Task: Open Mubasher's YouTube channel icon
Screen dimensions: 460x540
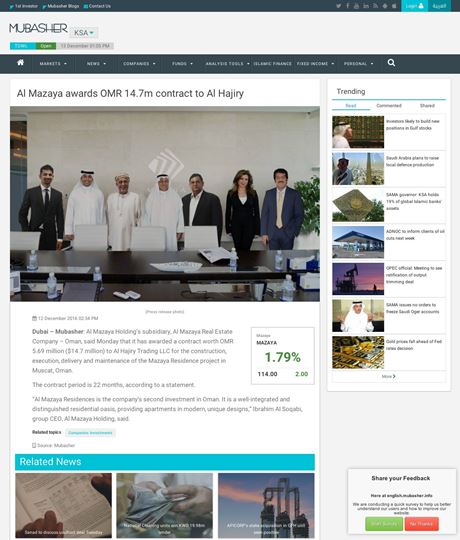Action: (x=356, y=6)
